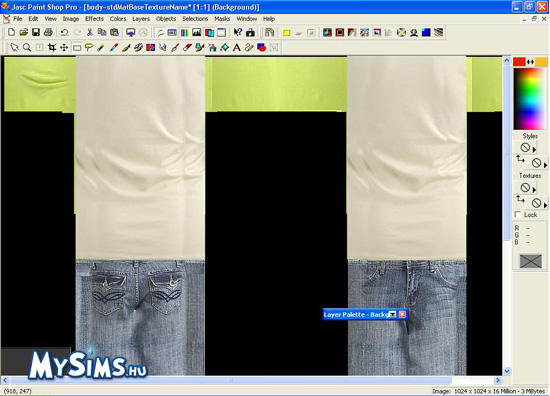Select the Text tool
The height and width of the screenshot is (396, 550).
click(237, 47)
